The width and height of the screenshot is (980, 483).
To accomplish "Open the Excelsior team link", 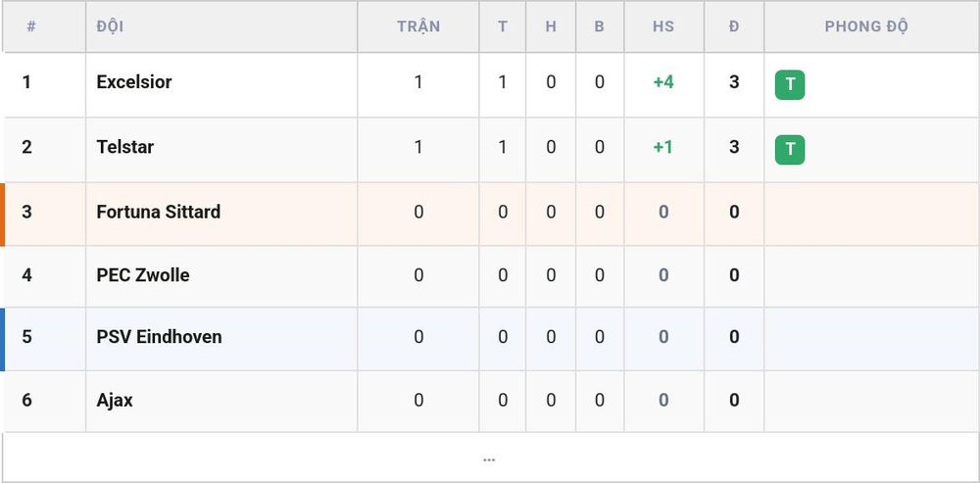I will tap(133, 82).
